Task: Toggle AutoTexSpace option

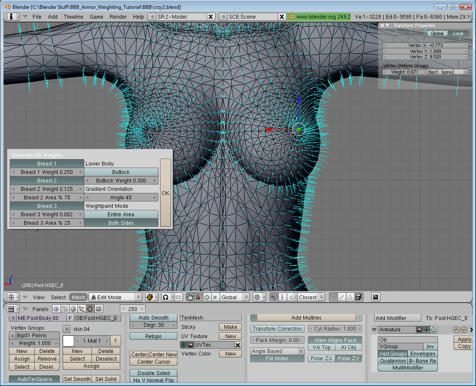Action: tap(34, 379)
